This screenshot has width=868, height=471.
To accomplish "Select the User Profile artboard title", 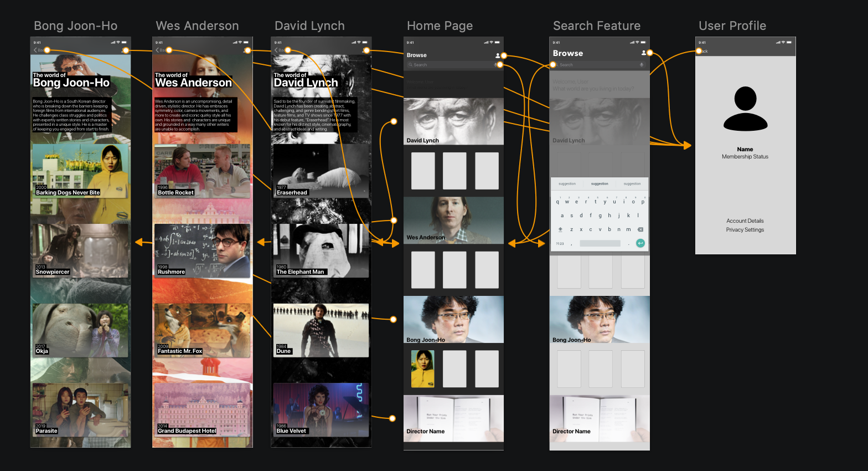I will (x=732, y=26).
